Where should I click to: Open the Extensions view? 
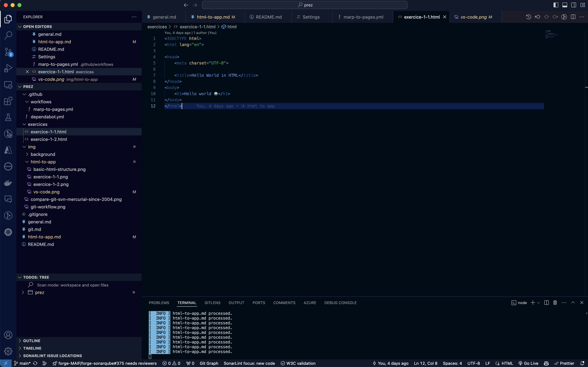(8, 101)
